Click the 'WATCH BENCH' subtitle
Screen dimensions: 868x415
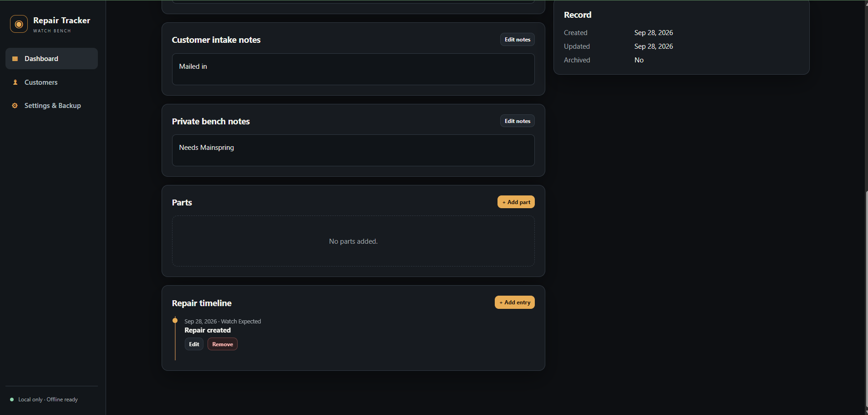(52, 31)
